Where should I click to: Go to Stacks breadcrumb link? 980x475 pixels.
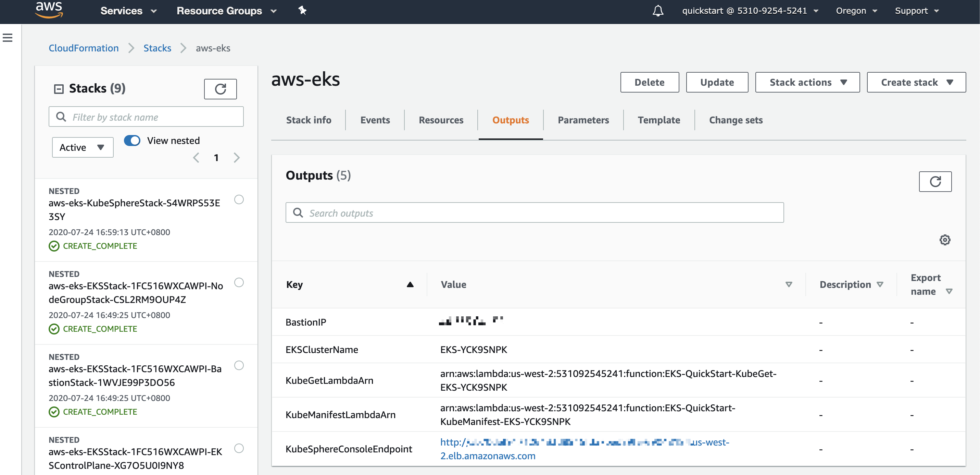point(157,48)
